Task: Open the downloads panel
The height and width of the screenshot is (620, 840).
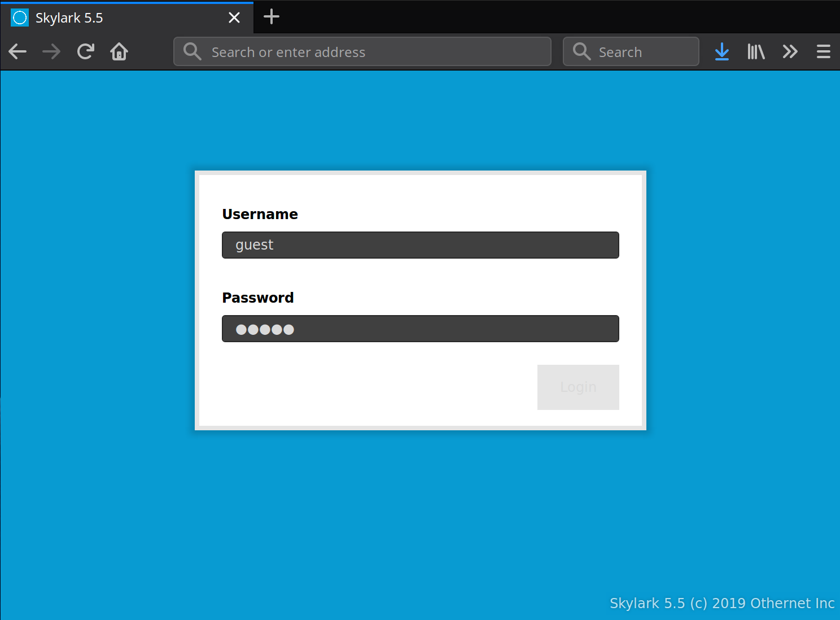Action: point(722,52)
